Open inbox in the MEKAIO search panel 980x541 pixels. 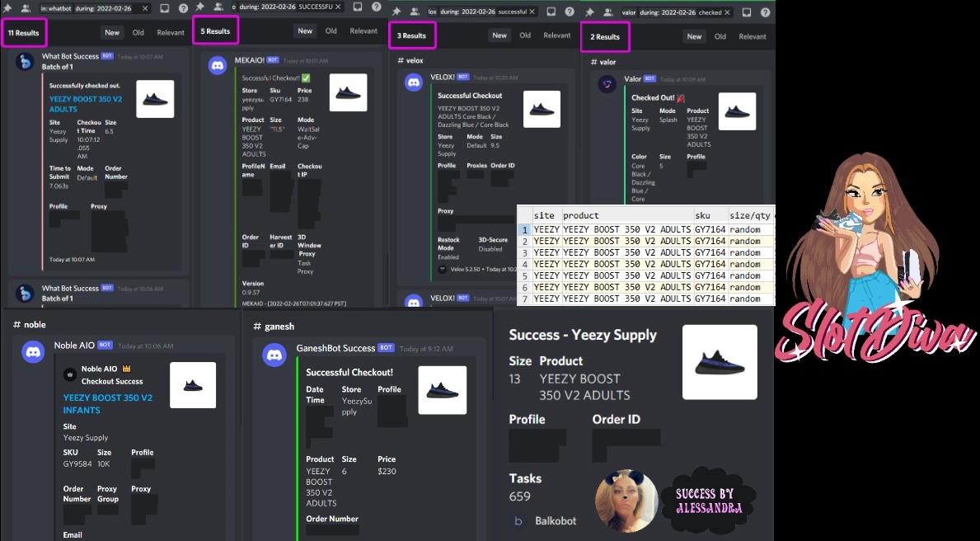click(x=358, y=7)
